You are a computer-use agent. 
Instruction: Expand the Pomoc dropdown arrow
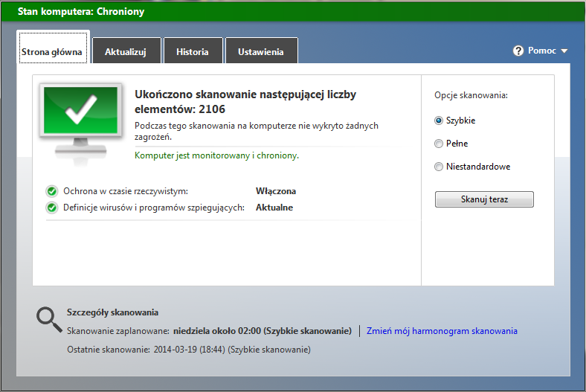pyautogui.click(x=564, y=51)
